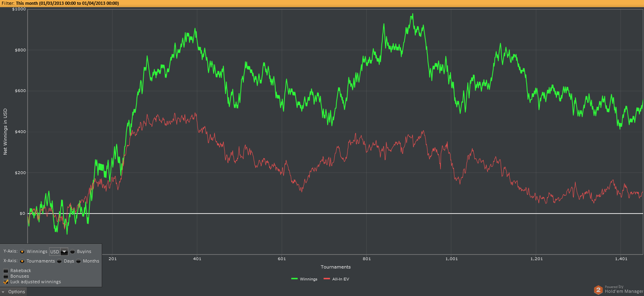644x296 pixels.
Task: Click the green Winnings legend marker
Action: pos(294,279)
